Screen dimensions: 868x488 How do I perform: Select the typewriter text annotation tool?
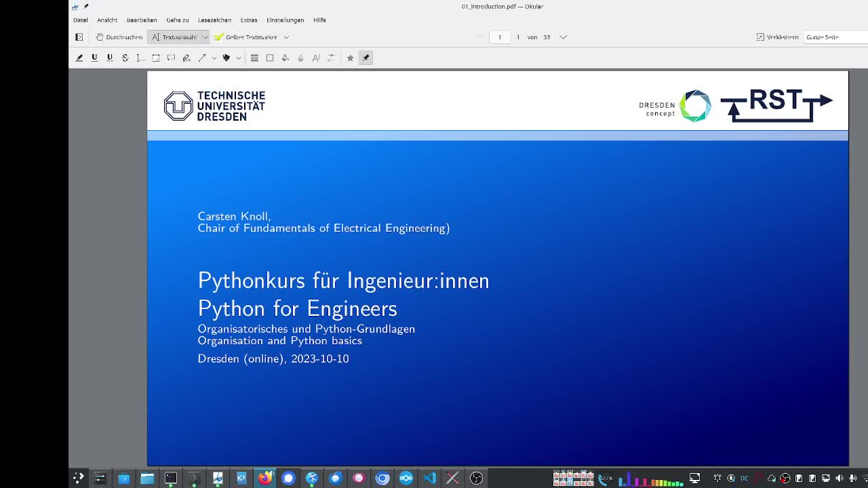click(x=140, y=58)
